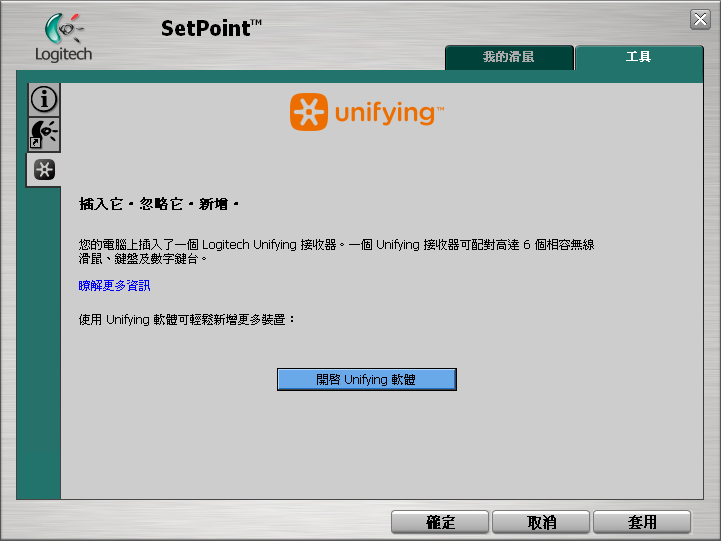Close the SetPoint window
The width and height of the screenshot is (721, 541).
700,19
